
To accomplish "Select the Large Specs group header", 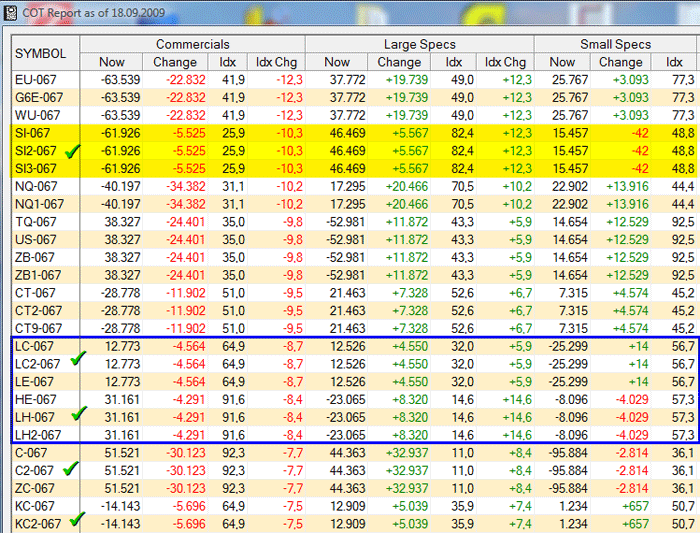I will coord(419,44).
